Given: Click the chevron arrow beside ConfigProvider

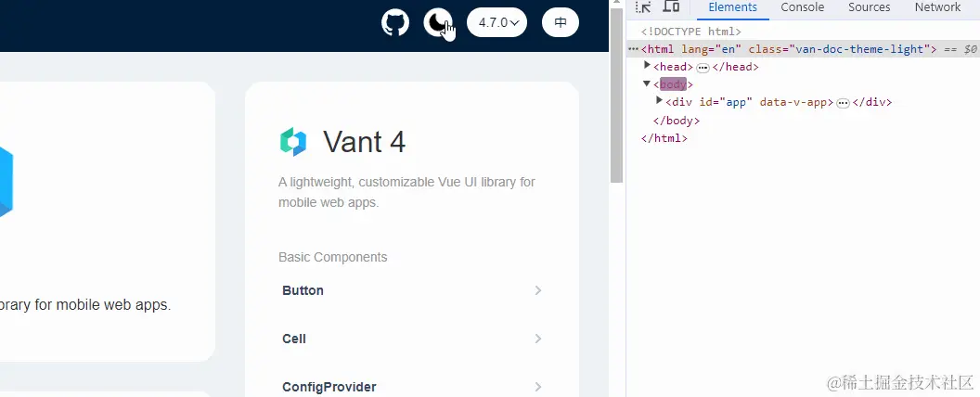Looking at the screenshot, I should coord(537,387).
